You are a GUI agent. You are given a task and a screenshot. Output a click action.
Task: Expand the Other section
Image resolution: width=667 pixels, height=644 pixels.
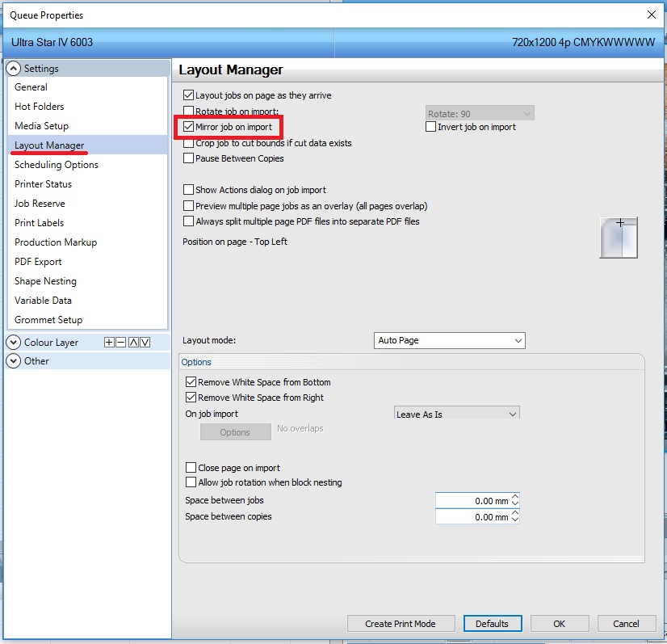coord(14,361)
